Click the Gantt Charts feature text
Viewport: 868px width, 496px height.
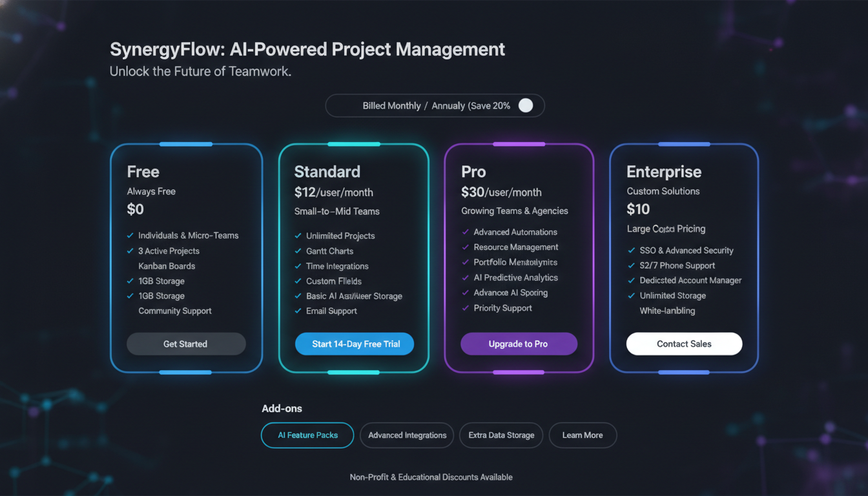click(329, 251)
